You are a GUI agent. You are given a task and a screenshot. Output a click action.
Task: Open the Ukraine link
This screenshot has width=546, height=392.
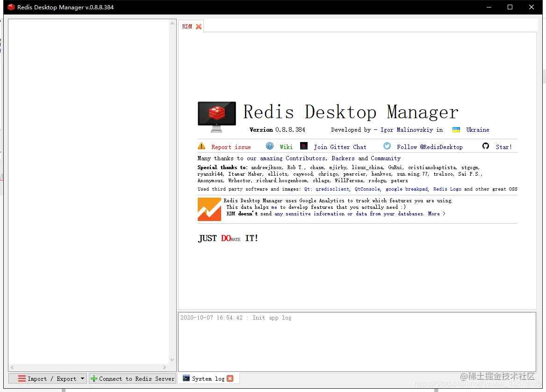pyautogui.click(x=477, y=130)
